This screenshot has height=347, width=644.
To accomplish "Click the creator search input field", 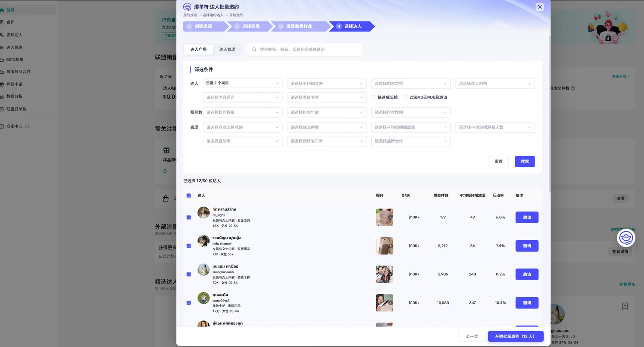I will point(304,49).
